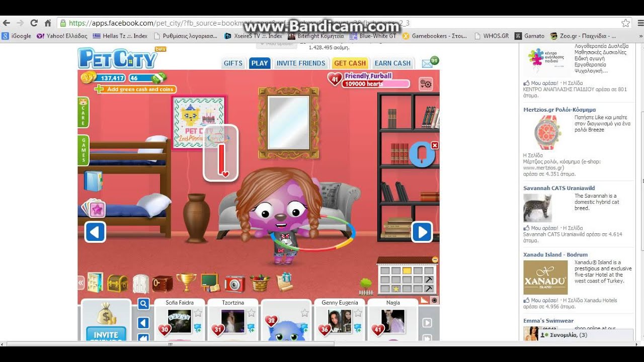
Task: Send gift icon on Genny Eugenia card
Action: click(357, 328)
